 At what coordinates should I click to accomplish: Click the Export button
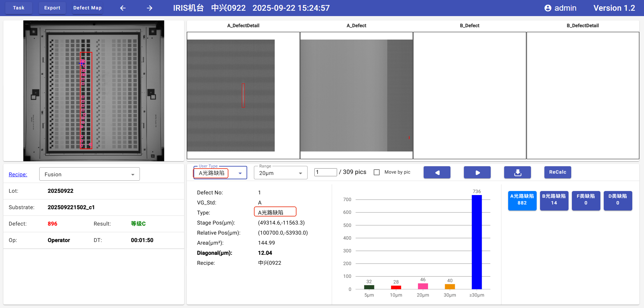[52, 8]
